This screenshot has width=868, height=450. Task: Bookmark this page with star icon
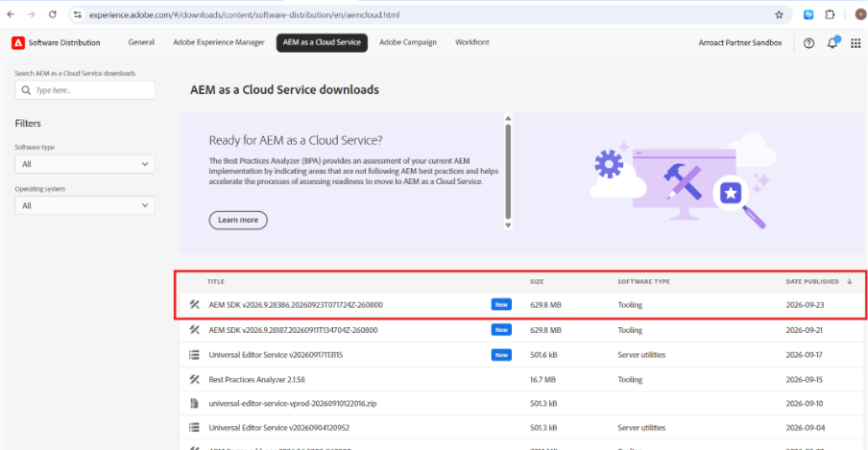coord(779,15)
